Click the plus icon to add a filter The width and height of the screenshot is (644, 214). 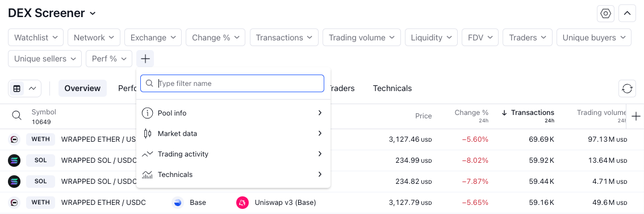pos(145,59)
